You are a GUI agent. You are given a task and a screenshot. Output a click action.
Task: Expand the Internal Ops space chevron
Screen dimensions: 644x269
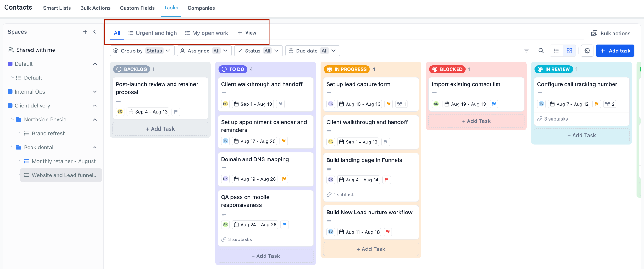[95, 92]
